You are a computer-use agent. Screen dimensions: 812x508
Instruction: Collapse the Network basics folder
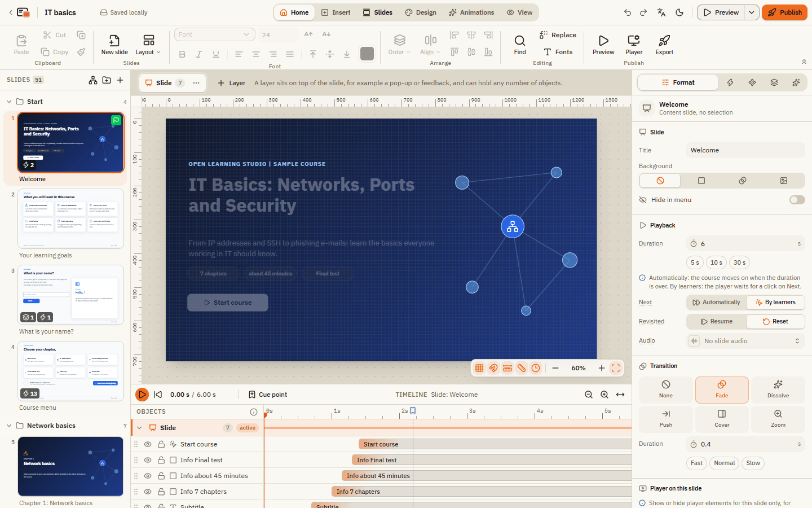point(9,426)
